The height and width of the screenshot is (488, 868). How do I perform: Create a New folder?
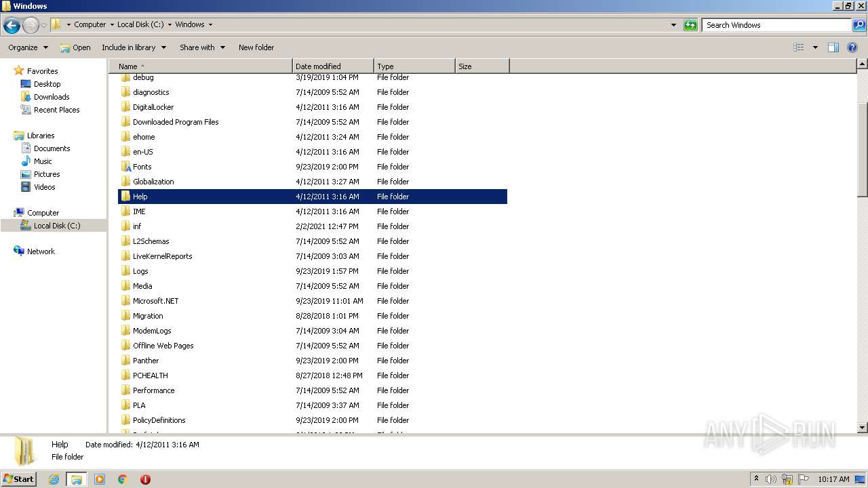point(256,47)
